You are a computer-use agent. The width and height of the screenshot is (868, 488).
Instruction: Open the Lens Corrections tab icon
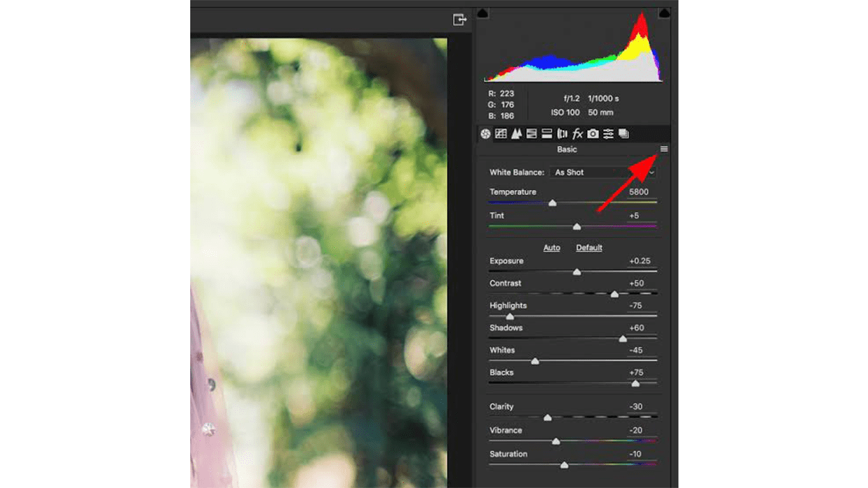(x=562, y=134)
